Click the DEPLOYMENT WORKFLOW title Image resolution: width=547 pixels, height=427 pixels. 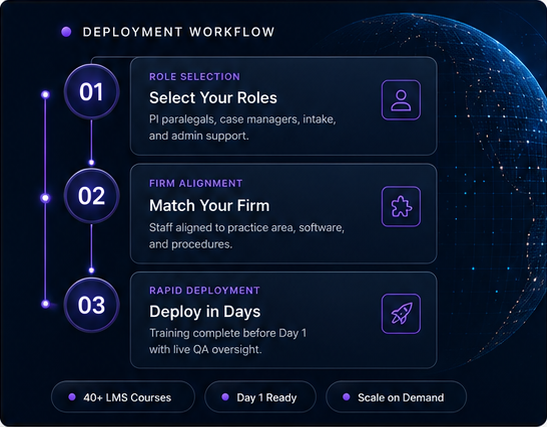coord(179,32)
